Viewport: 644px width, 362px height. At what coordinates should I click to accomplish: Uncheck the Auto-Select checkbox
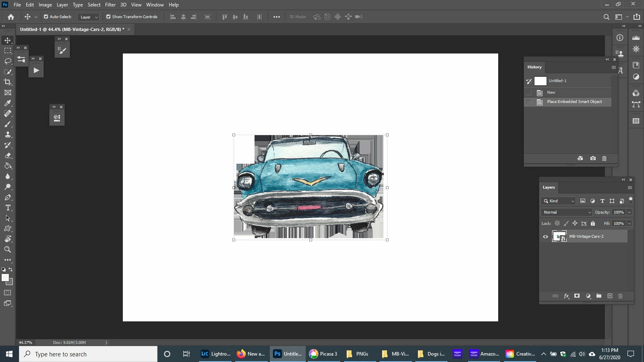pos(46,17)
